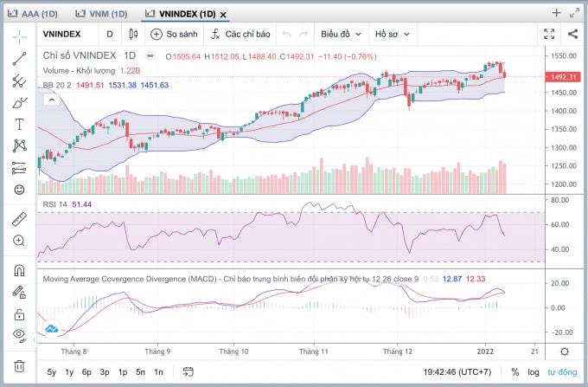Click the 1492.31 current price label
This screenshot has width=588, height=387.
pyautogui.click(x=563, y=77)
